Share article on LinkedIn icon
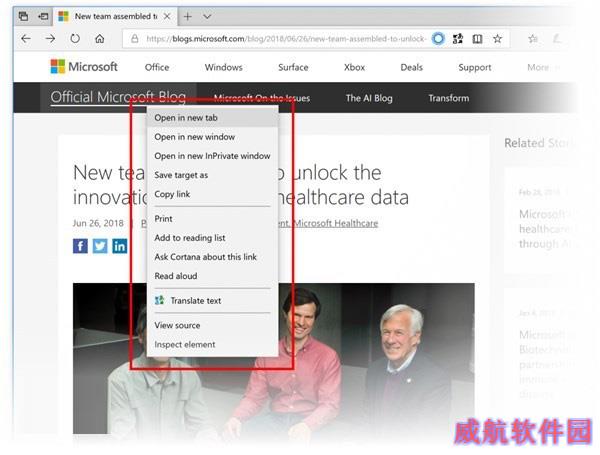This screenshot has width=600, height=455. pyautogui.click(x=120, y=246)
